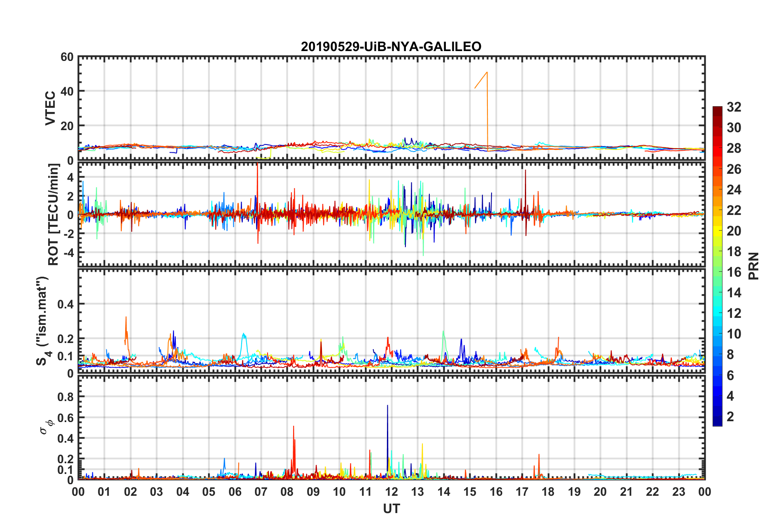Click colorbar tick label 26
The width and height of the screenshot is (783, 532).
tap(734, 169)
